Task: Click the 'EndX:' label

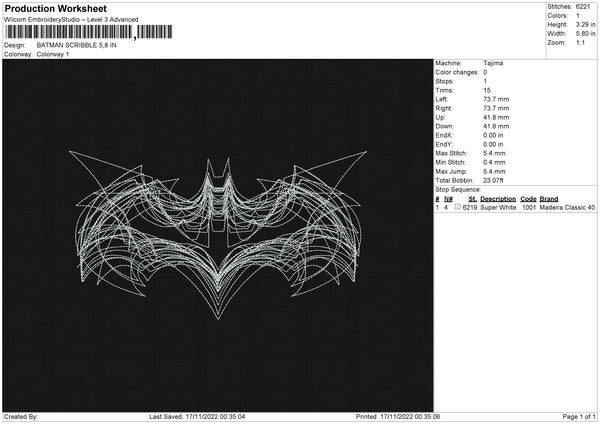Action: coord(444,135)
